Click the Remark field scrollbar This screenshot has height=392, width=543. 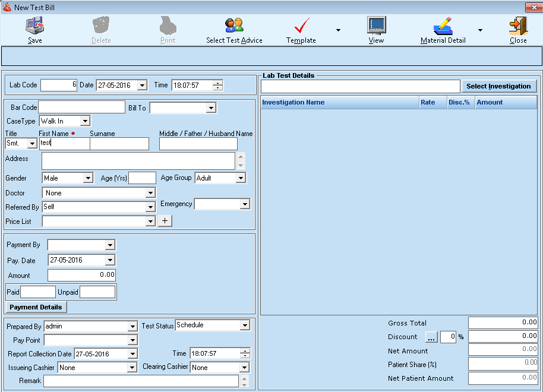click(x=245, y=381)
